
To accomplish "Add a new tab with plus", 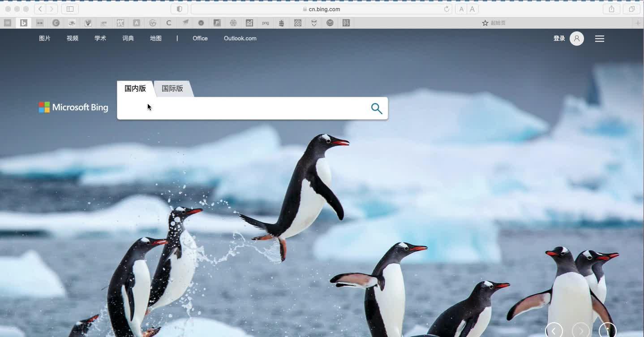I will point(638,23).
